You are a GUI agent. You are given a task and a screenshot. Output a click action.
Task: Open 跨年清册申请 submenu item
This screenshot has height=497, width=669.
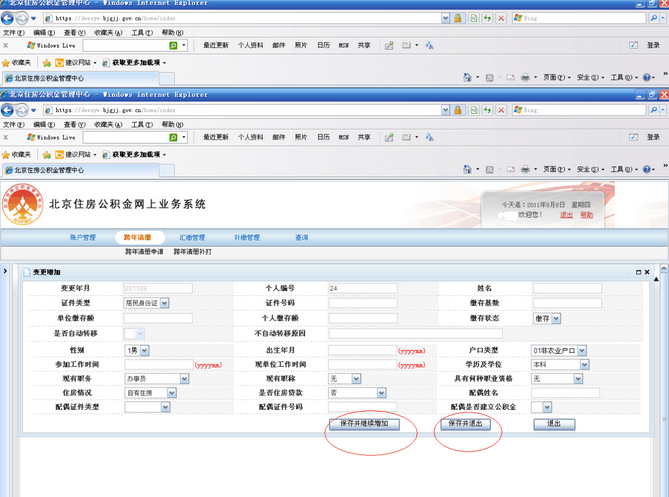click(x=144, y=252)
